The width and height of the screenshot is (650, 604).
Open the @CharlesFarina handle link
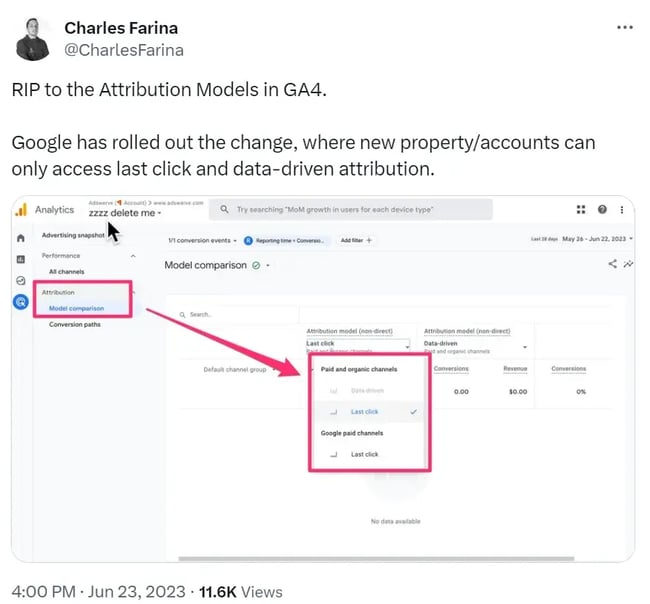124,49
